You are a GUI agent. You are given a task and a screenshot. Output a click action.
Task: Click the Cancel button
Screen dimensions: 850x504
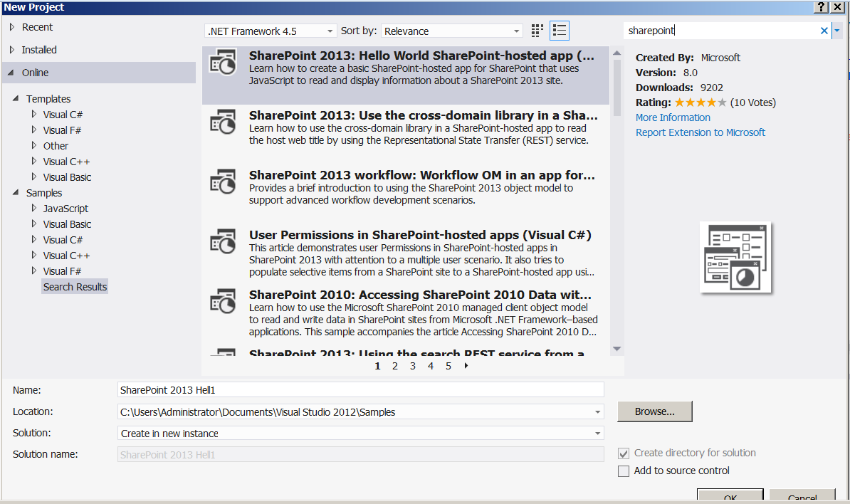[802, 495]
